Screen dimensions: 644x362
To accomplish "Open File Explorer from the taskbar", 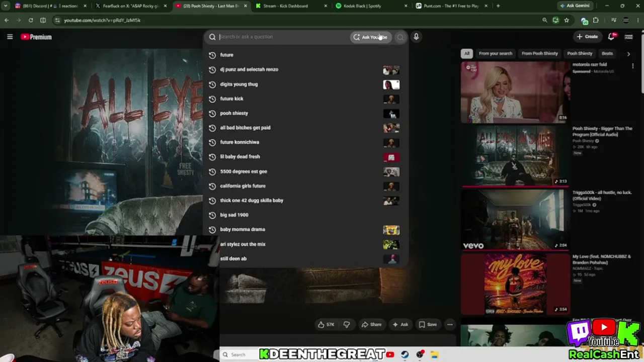I will [434, 354].
